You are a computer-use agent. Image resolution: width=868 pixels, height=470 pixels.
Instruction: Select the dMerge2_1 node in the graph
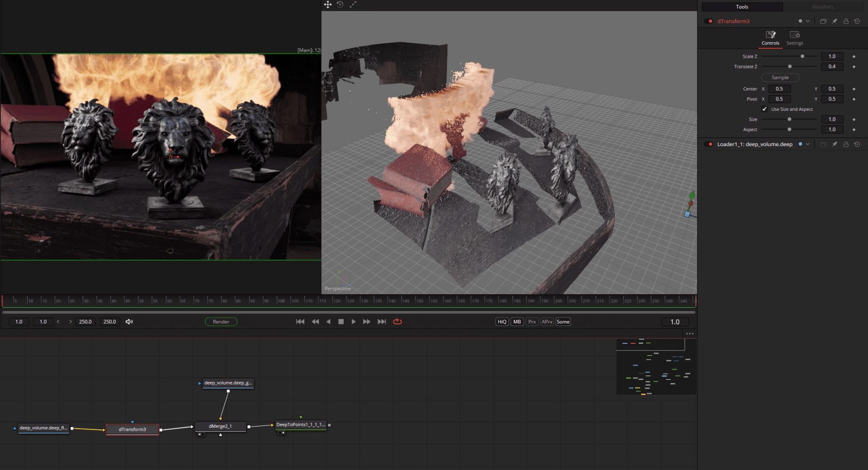(220, 426)
